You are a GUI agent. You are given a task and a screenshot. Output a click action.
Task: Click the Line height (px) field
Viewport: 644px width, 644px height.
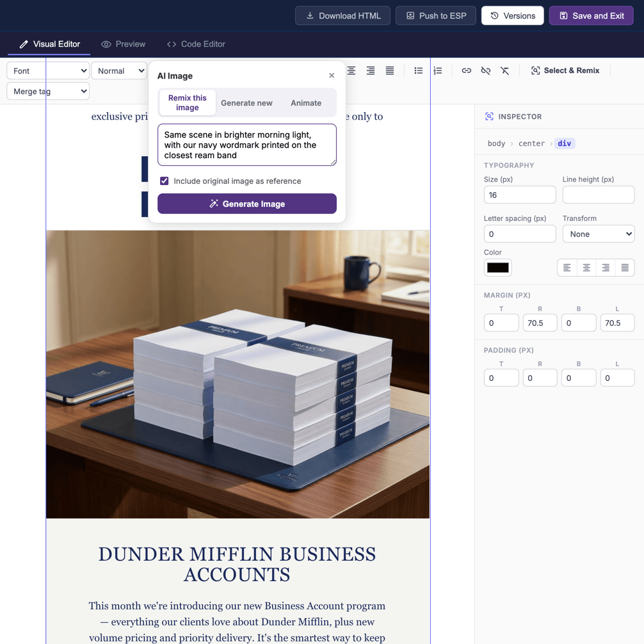(x=599, y=195)
